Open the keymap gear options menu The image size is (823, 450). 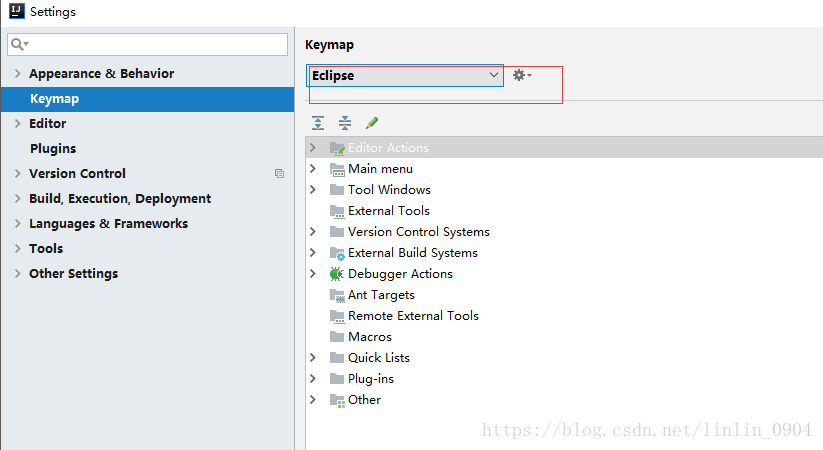[522, 75]
